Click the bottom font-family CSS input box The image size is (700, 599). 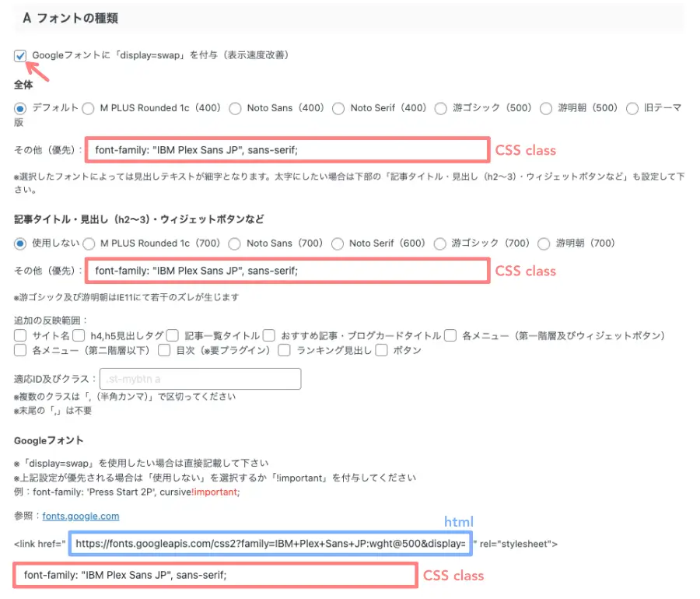210,575
